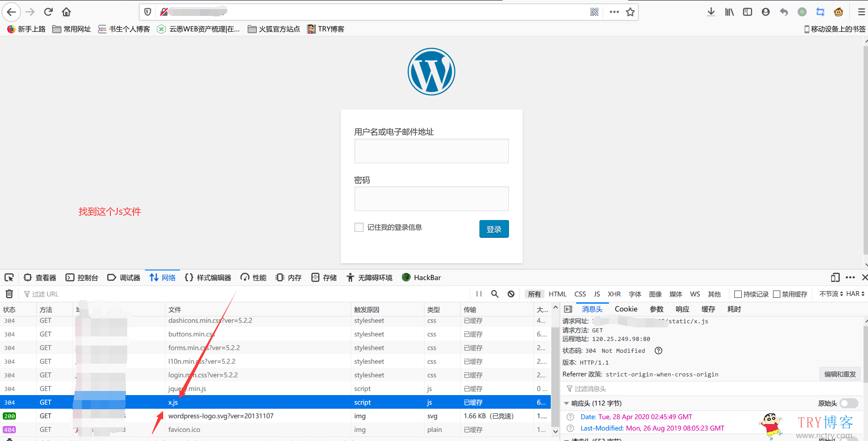Open the Firefox official site bookmark folder
The image size is (868, 441).
274,29
